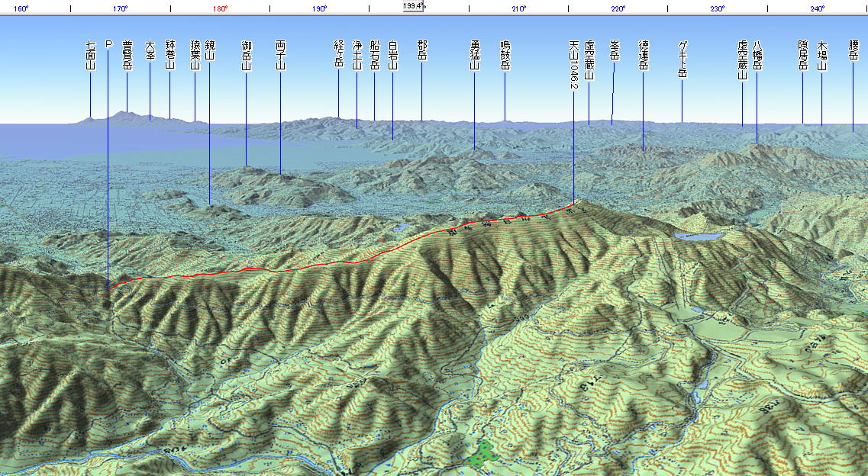Screen dimensions: 868x476
Task: Click the red ridge route line
Action: (305, 267)
